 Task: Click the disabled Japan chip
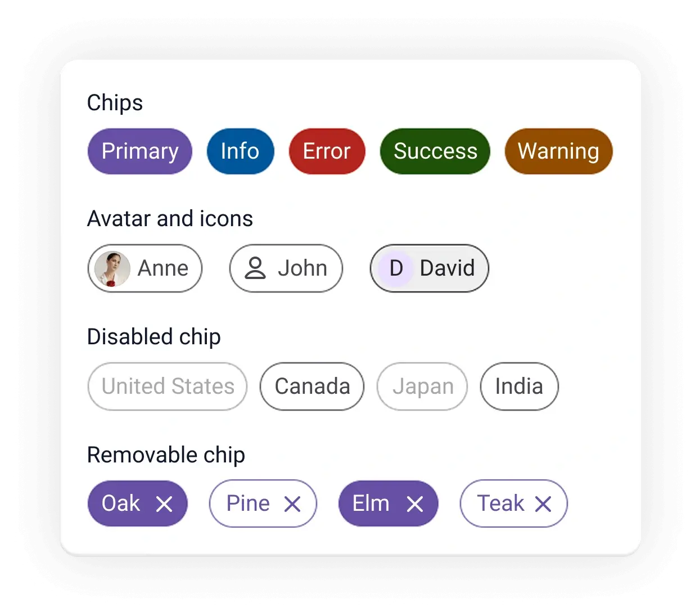coord(422,386)
